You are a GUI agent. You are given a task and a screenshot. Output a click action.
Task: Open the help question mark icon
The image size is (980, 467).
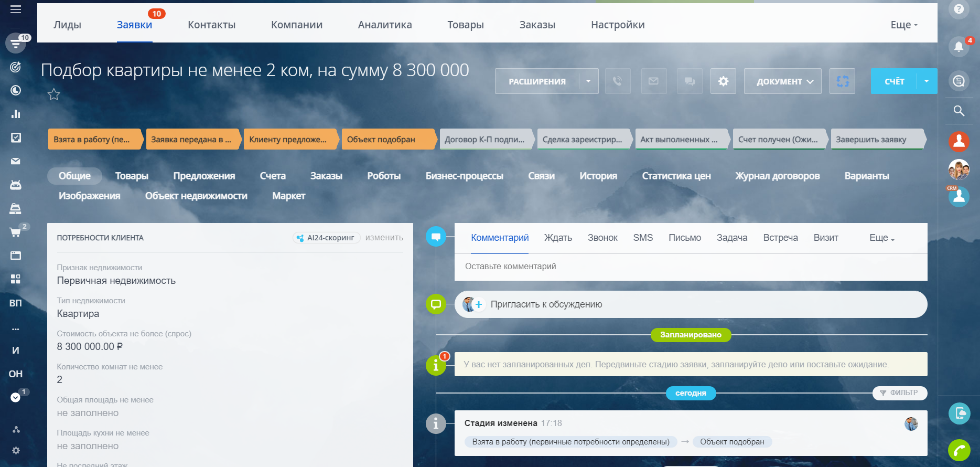click(959, 9)
